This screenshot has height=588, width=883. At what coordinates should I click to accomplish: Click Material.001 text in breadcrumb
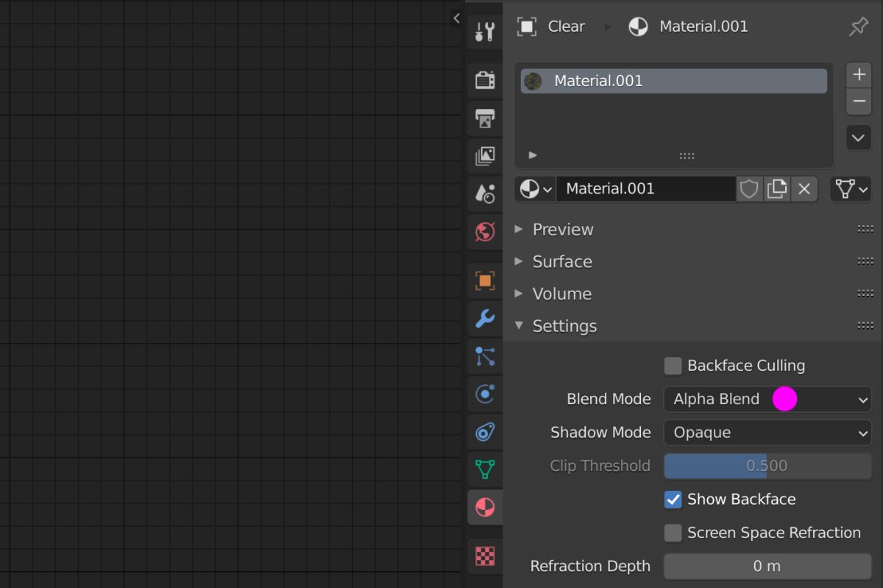point(703,26)
